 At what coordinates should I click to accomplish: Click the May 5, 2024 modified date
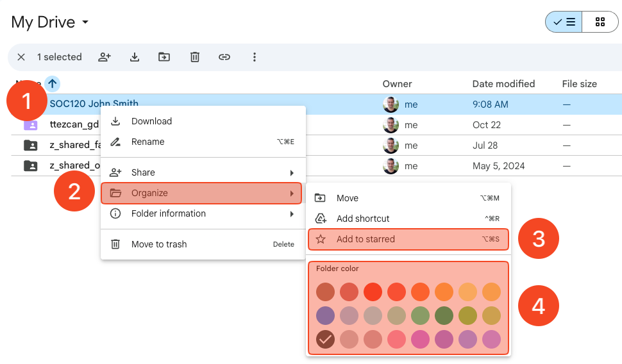pyautogui.click(x=498, y=166)
